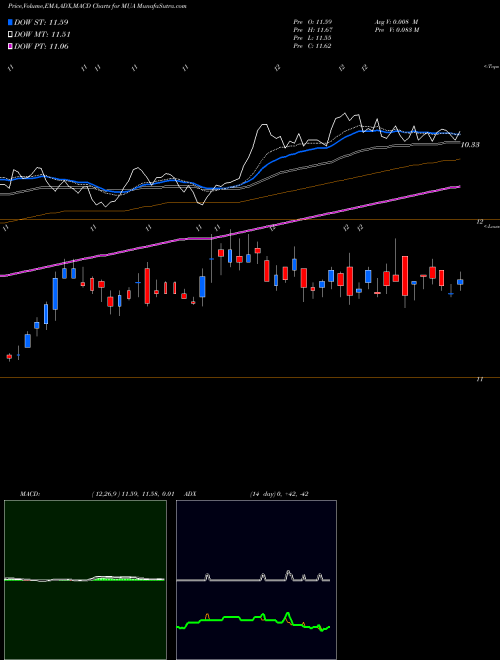Click the 'MACD:' panel label

[30, 494]
